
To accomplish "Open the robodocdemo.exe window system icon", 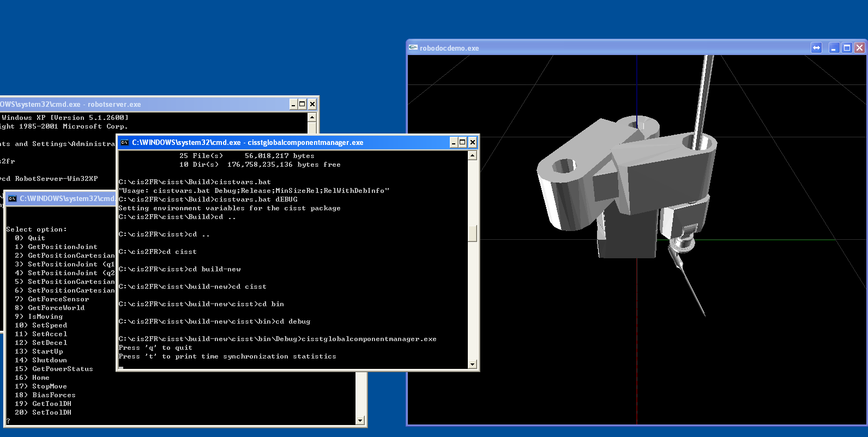I will 413,48.
